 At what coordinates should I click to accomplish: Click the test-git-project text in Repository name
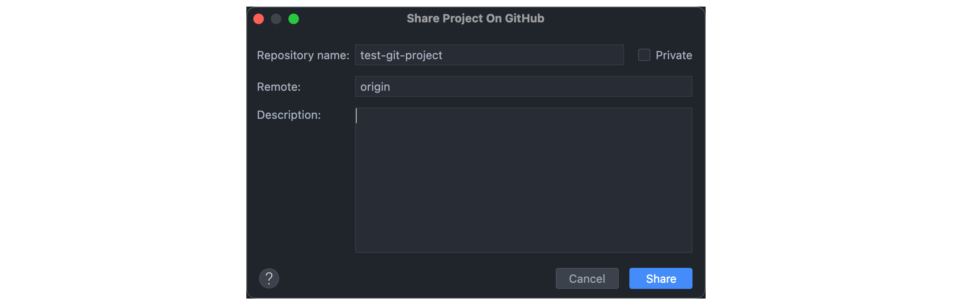[401, 55]
